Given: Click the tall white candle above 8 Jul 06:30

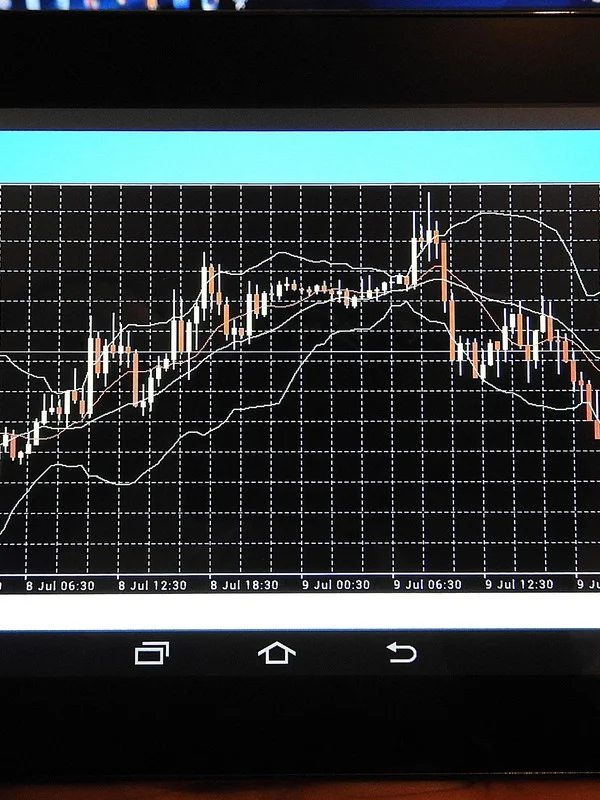Looking at the screenshot, I should coord(91,375).
